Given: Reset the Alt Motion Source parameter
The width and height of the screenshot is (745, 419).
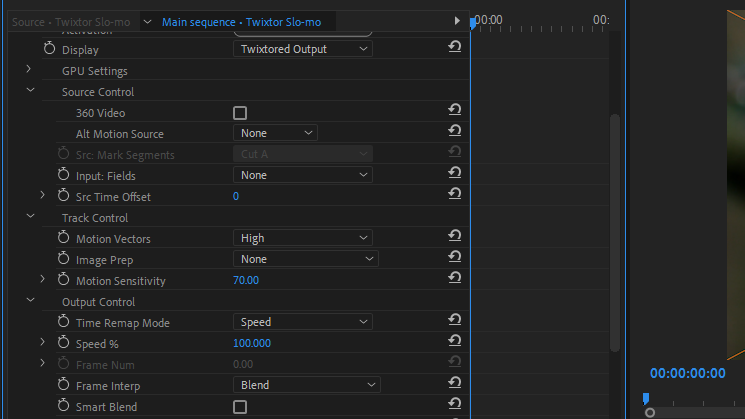Looking at the screenshot, I should coord(455,130).
